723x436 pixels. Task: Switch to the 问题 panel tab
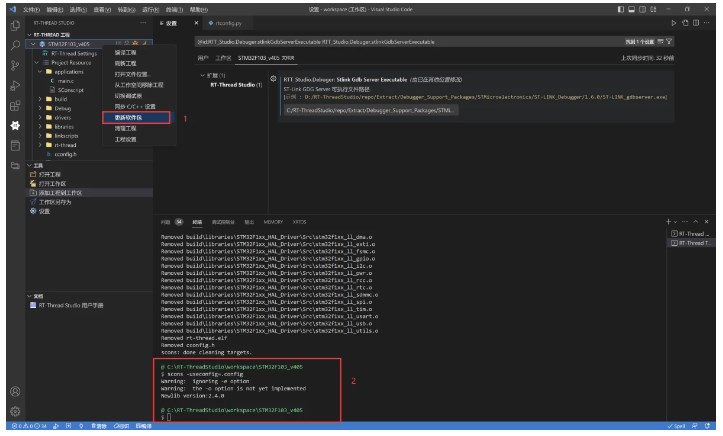(x=166, y=222)
